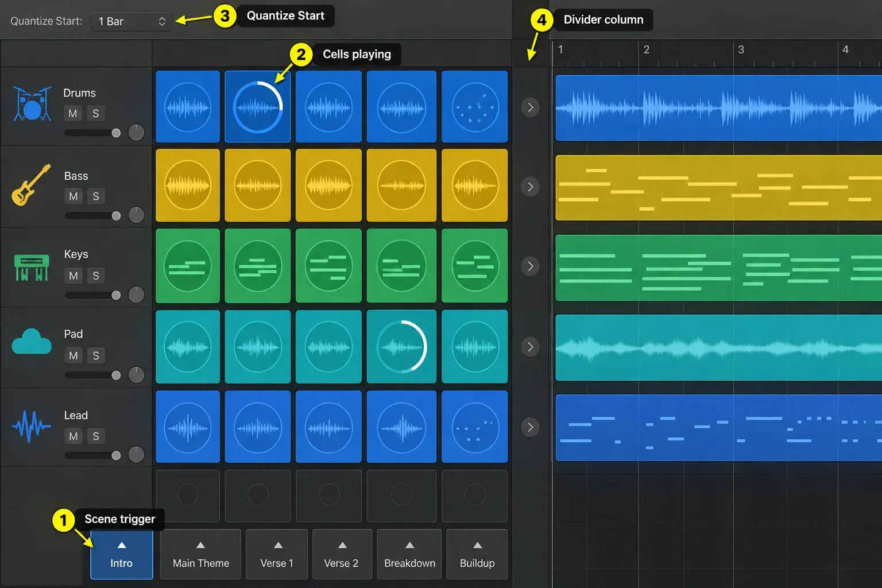Select the Bass region in the timeline
The image size is (882, 588).
pos(718,188)
